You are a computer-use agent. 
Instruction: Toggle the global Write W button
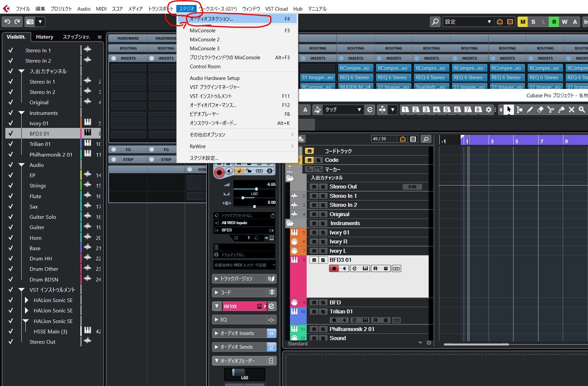click(565, 22)
